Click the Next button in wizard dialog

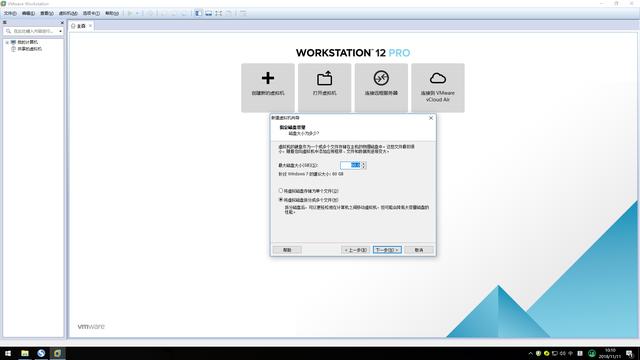pyautogui.click(x=387, y=250)
